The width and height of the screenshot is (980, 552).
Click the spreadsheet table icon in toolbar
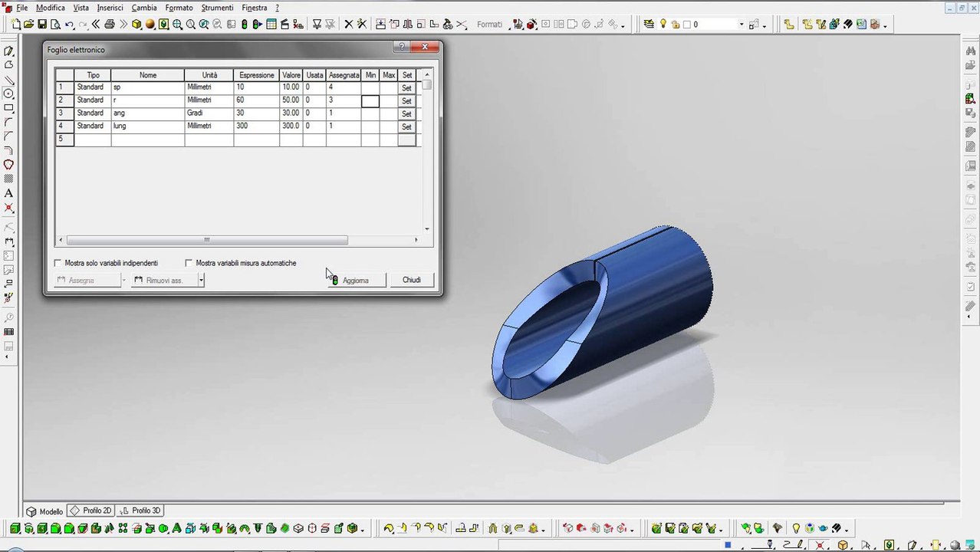[271, 25]
